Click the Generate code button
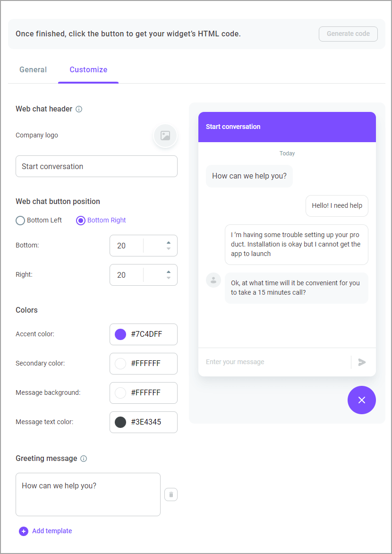392x554 pixels. 348,34
